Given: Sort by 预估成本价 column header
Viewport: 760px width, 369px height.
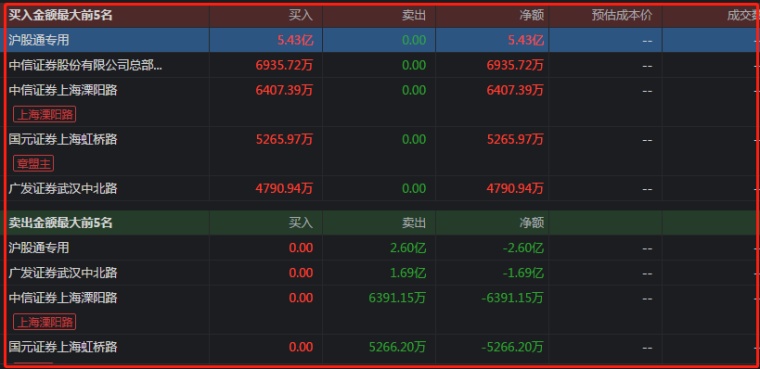Looking at the screenshot, I should (622, 16).
